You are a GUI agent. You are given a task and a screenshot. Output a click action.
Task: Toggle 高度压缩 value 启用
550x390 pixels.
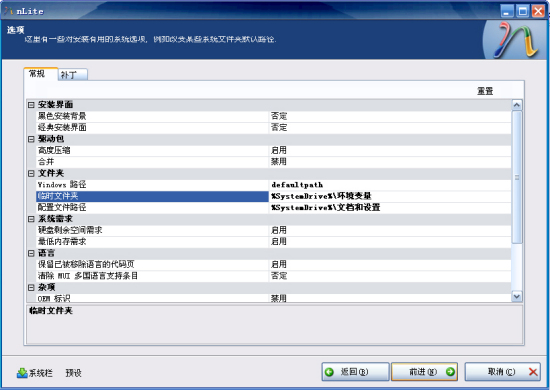[389, 150]
